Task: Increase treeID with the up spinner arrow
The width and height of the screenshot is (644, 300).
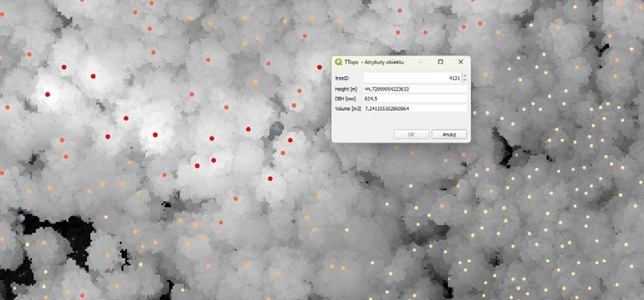Action: (464, 76)
